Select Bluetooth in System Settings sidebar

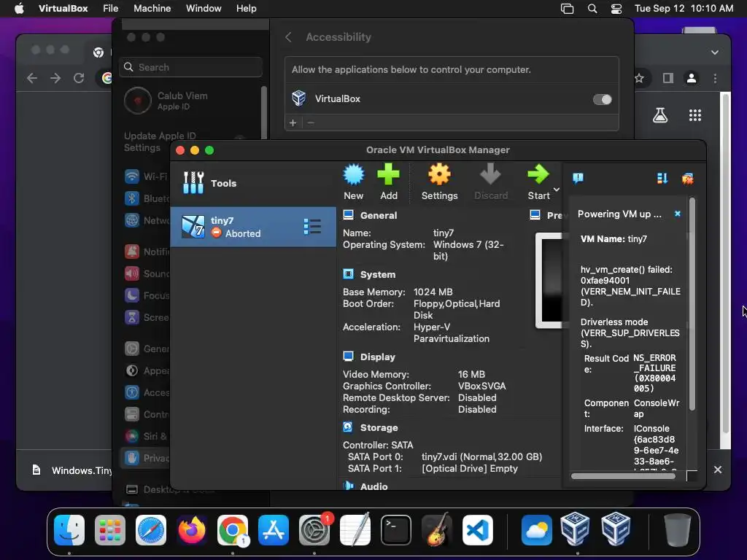pos(146,198)
